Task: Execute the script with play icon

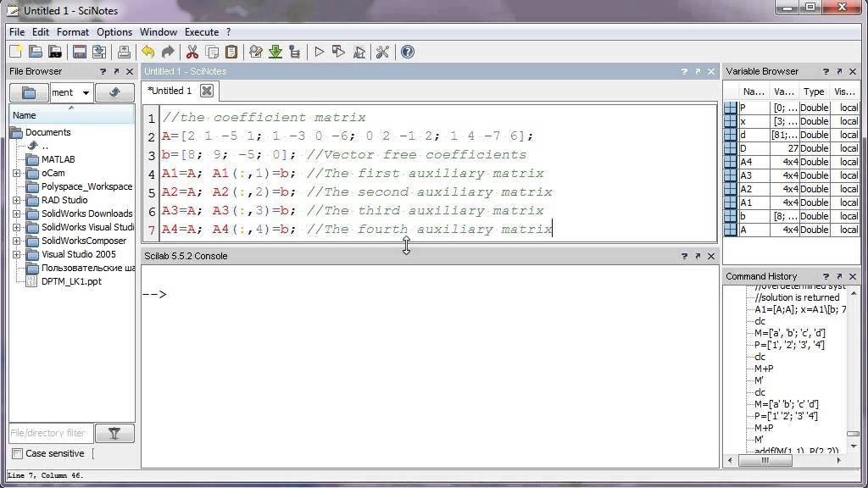Action: (x=319, y=52)
